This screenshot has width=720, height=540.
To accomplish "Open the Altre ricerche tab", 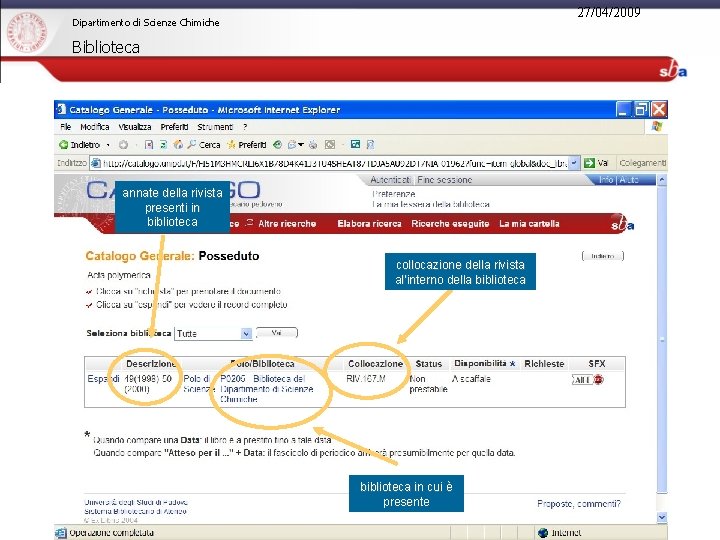I will [287, 224].
